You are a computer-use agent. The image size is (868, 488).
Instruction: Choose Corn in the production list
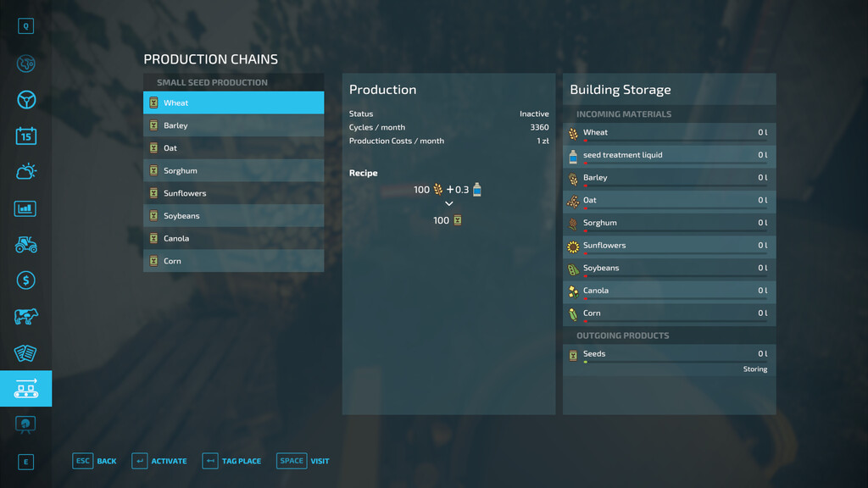click(233, 261)
